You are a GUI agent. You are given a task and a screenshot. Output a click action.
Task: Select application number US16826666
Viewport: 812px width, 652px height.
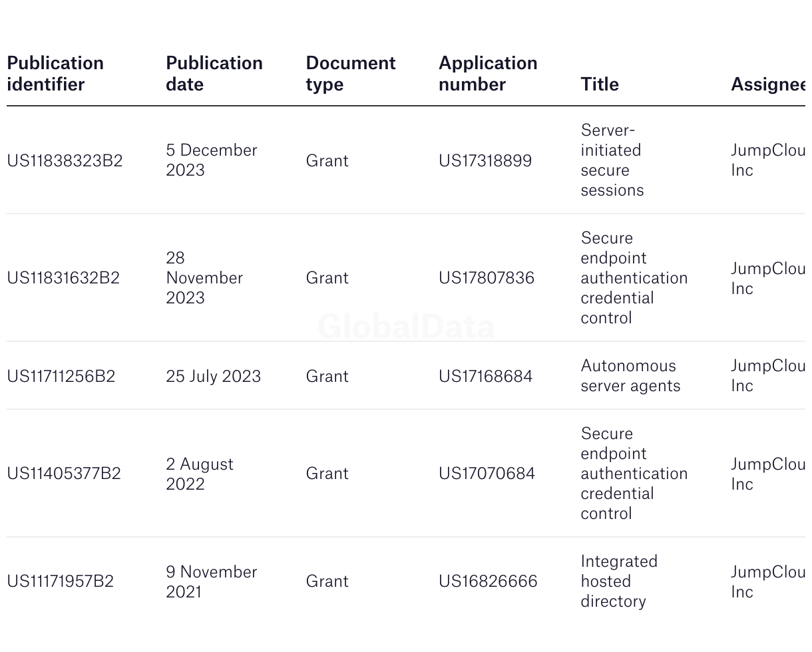(x=488, y=581)
